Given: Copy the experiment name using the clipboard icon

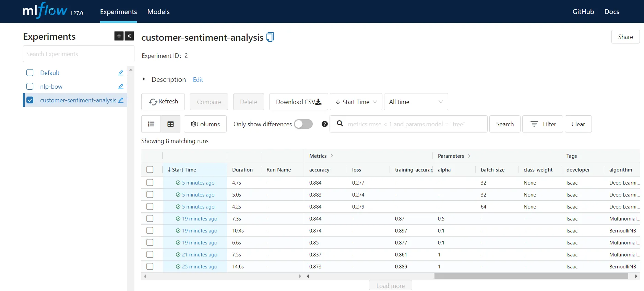Looking at the screenshot, I should click(270, 37).
